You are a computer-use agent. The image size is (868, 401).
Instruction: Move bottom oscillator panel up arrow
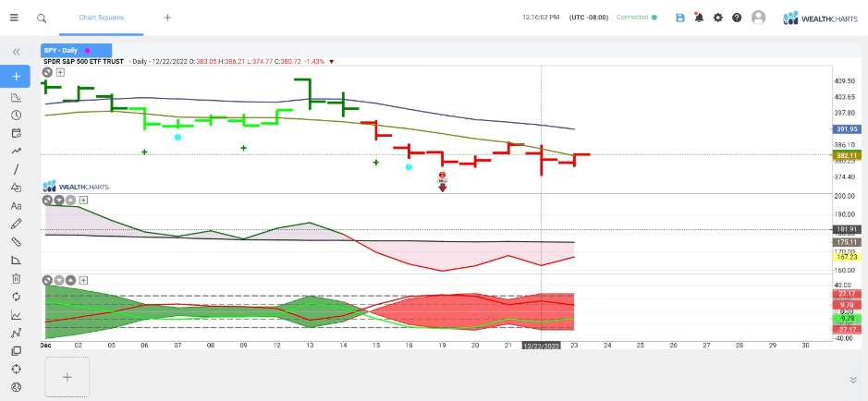pyautogui.click(x=71, y=281)
